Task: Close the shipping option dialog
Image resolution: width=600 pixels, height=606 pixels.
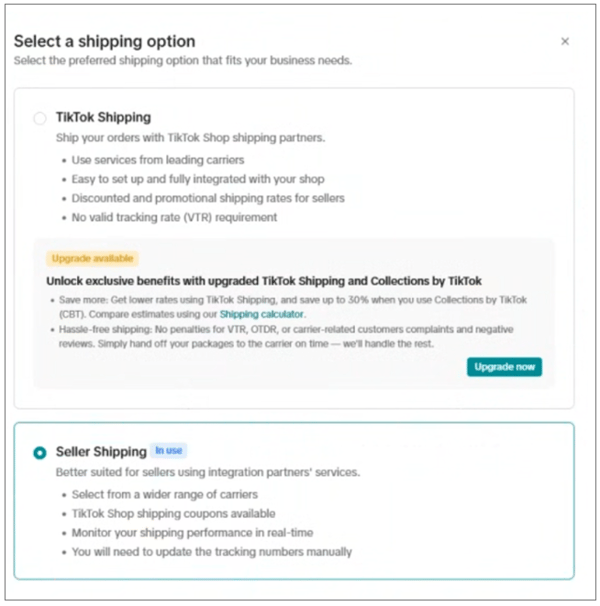Action: coord(565,42)
